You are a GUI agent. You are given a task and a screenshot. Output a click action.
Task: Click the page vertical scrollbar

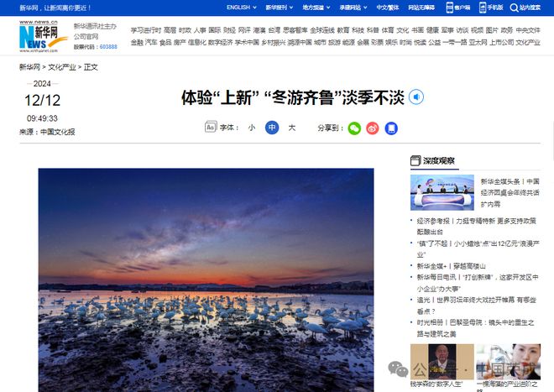click(x=551, y=141)
